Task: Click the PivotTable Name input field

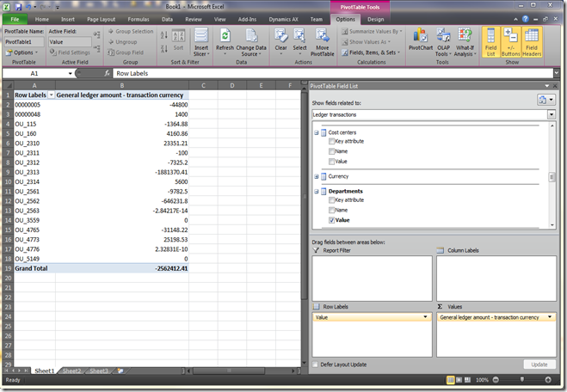Action: (x=23, y=41)
